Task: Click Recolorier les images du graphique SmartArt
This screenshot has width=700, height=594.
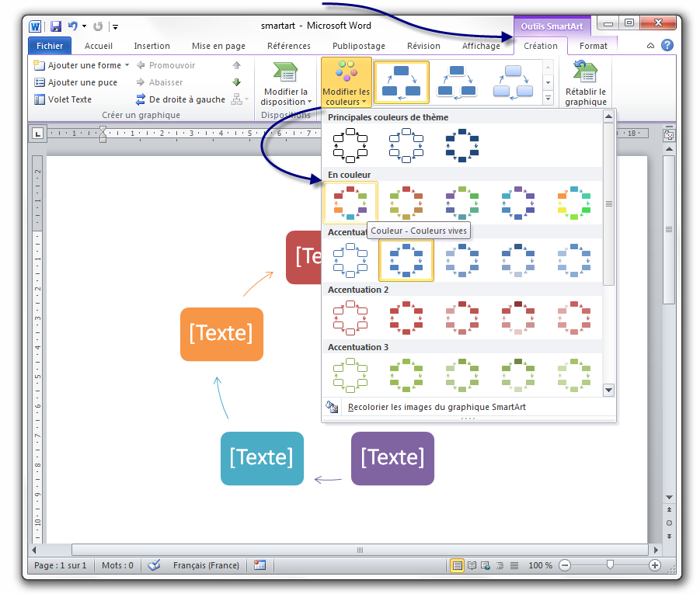Action: pyautogui.click(x=437, y=407)
